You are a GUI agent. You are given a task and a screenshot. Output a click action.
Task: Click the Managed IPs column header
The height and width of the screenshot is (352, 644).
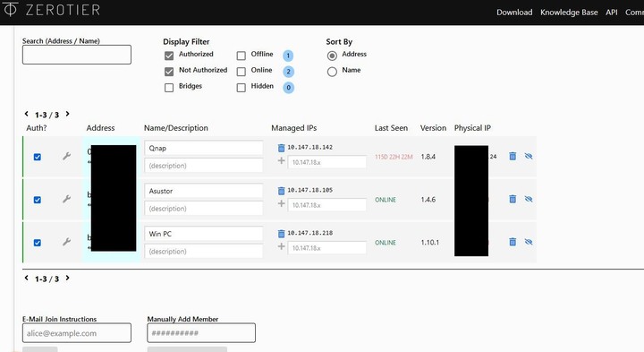click(293, 128)
